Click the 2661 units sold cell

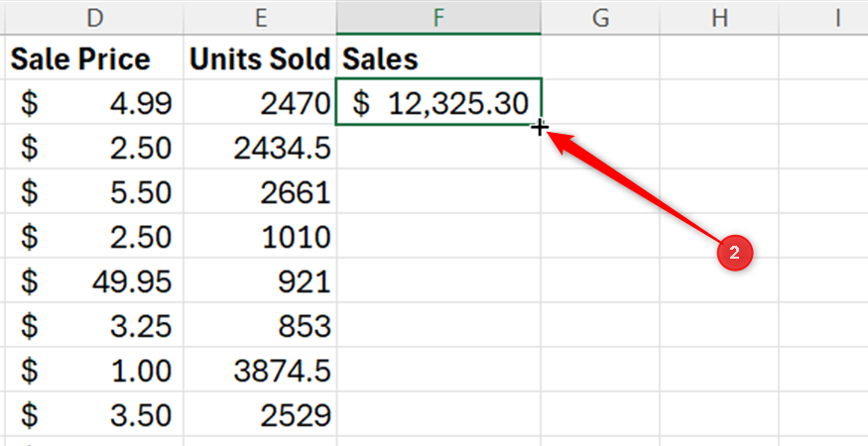point(260,191)
